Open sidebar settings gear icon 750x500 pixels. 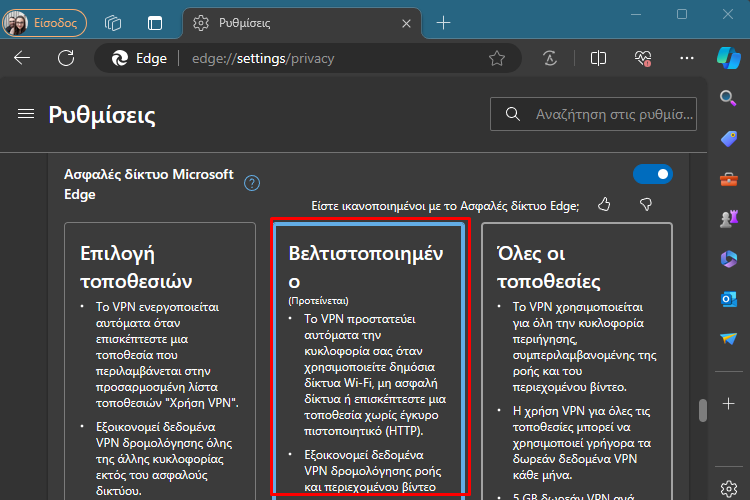728,489
